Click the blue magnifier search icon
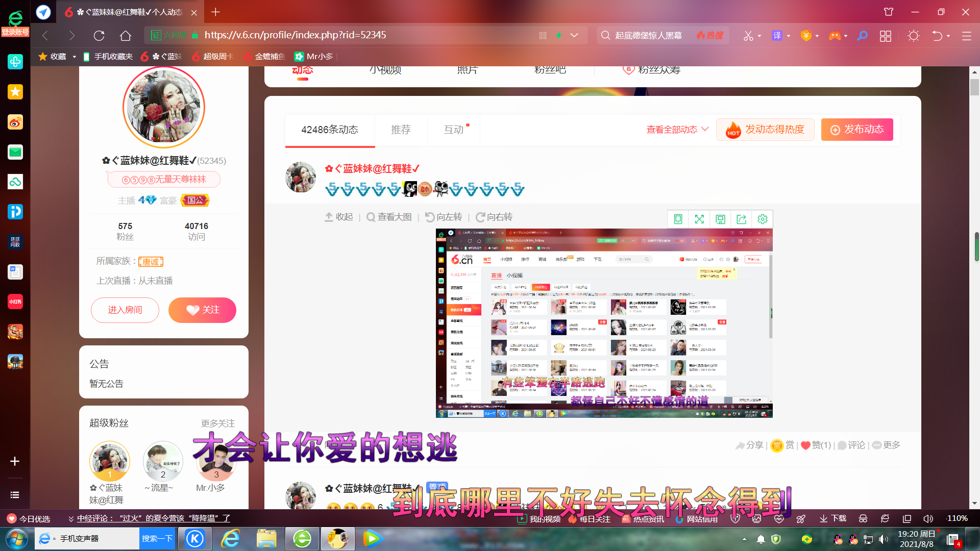Screen dimensions: 980x551 pyautogui.click(x=862, y=35)
